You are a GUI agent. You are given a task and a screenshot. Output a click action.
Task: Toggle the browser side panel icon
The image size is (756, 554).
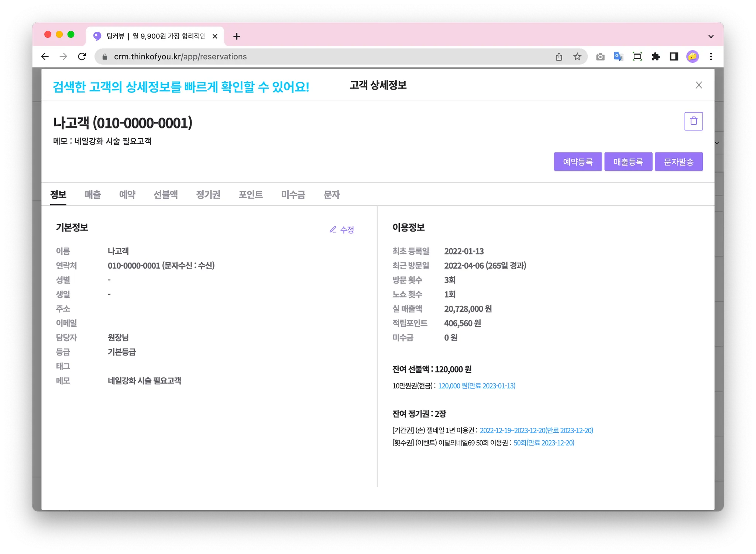click(674, 56)
